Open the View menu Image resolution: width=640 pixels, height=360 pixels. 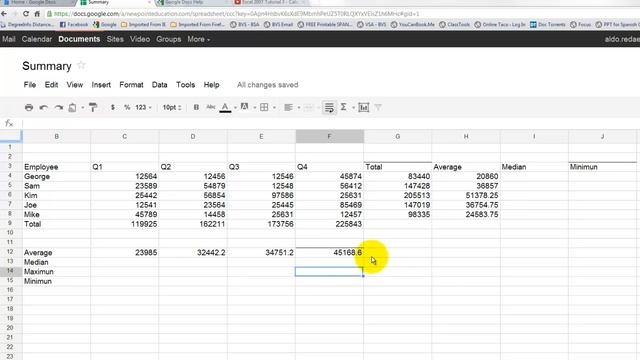pos(75,84)
